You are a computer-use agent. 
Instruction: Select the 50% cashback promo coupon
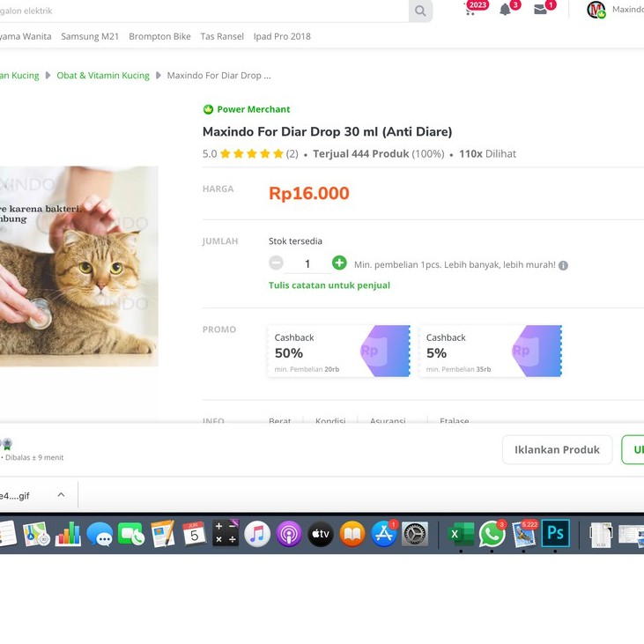[338, 351]
